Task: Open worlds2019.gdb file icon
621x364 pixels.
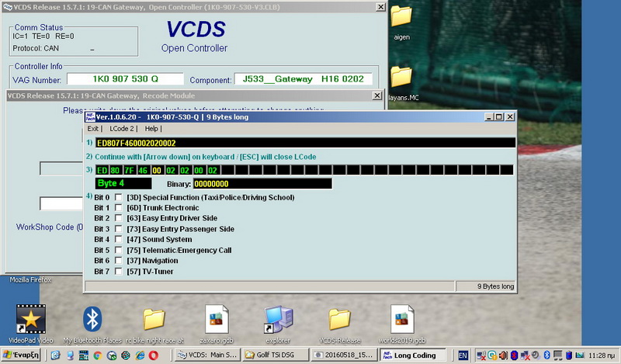Action: click(x=402, y=319)
